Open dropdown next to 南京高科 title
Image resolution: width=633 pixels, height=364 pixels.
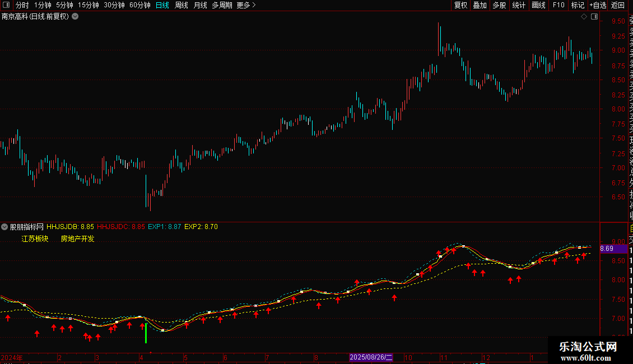coord(75,17)
